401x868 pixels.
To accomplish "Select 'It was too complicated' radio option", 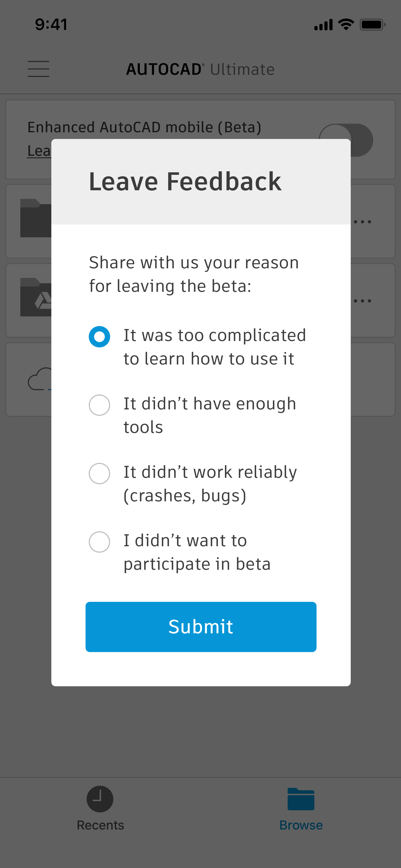I will 99,337.
